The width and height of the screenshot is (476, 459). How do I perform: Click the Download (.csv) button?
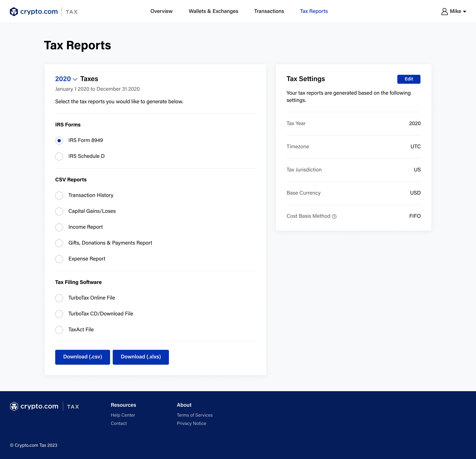pyautogui.click(x=82, y=357)
